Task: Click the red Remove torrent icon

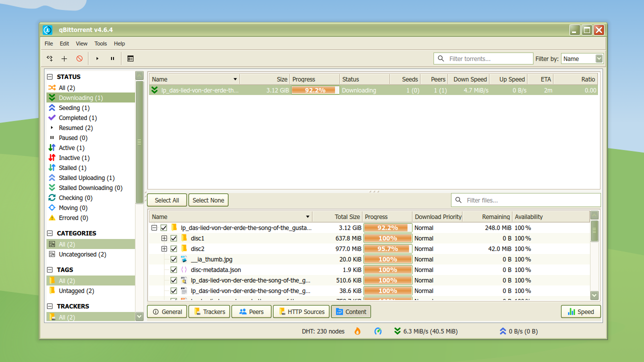Action: (79, 58)
